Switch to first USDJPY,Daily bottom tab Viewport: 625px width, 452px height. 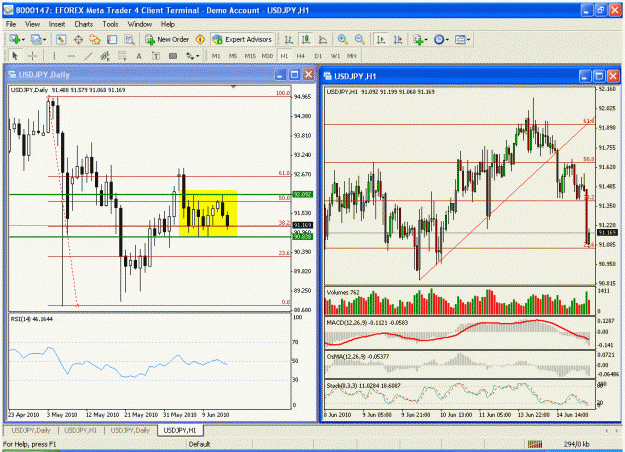(31, 430)
